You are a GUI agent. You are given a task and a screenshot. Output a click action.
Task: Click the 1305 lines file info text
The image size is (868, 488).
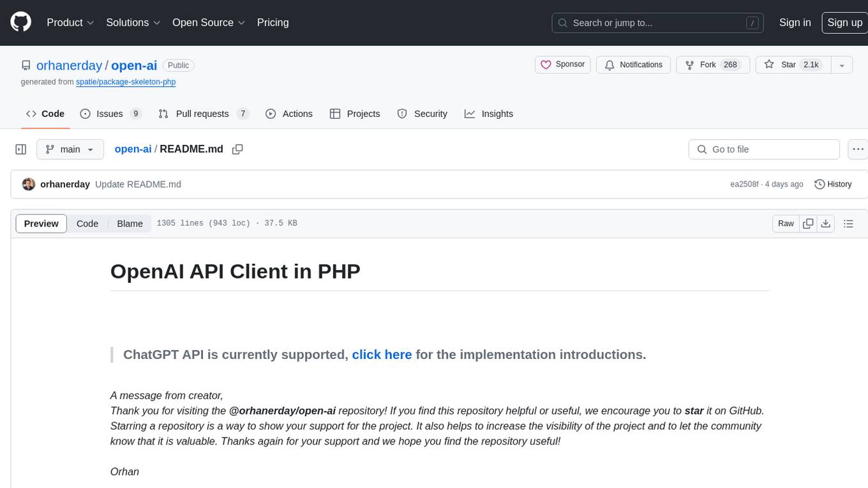(227, 224)
